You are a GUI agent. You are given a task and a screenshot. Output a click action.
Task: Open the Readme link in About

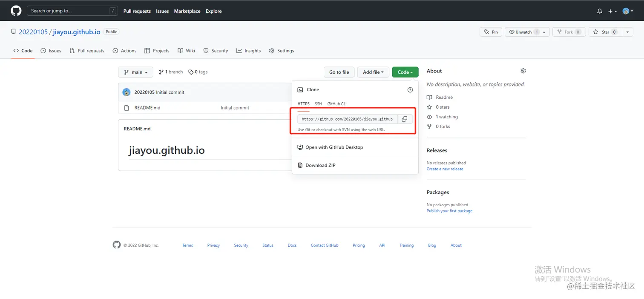(x=440, y=98)
